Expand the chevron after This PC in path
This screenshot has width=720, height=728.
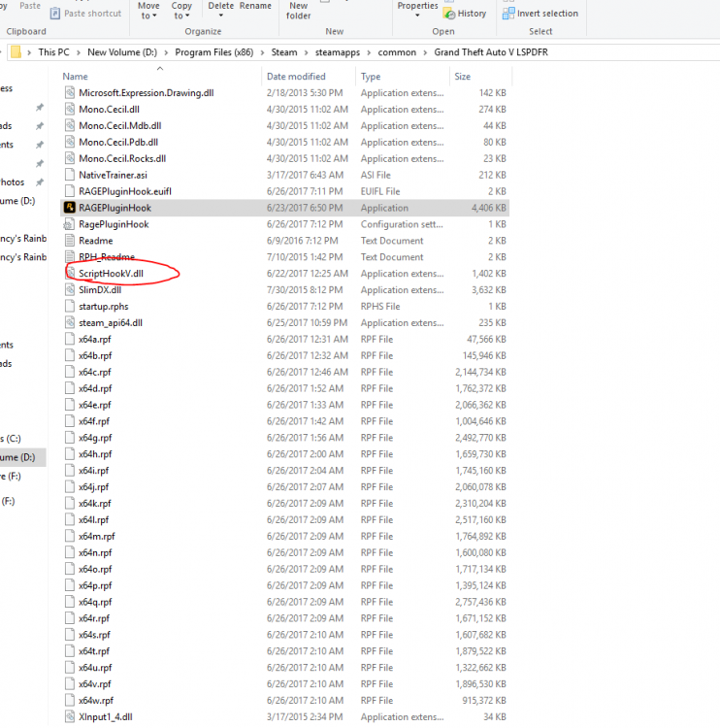78,52
